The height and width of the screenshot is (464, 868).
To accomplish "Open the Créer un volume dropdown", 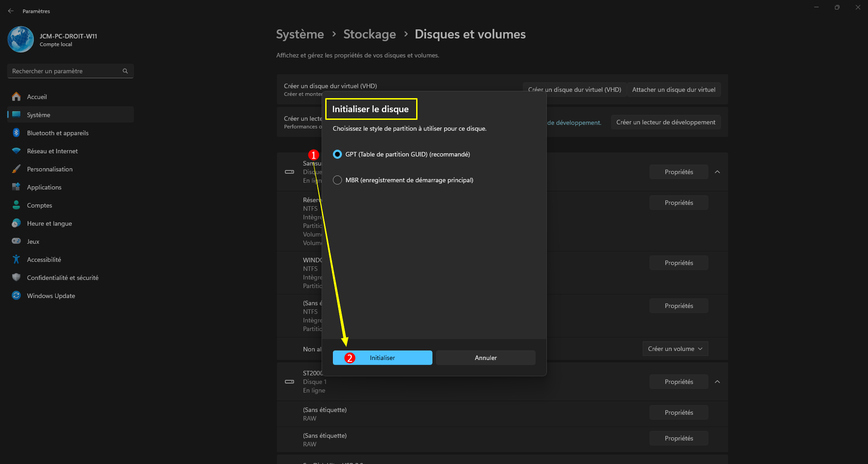I will (x=675, y=349).
